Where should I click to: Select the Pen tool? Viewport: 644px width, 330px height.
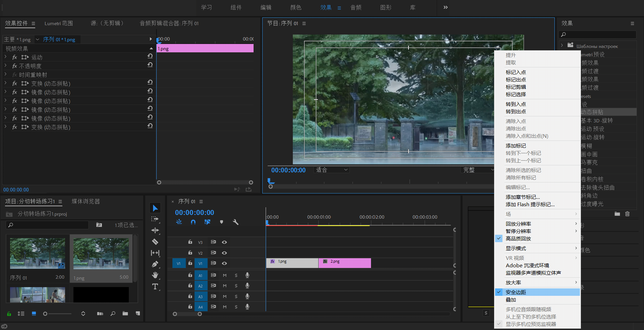coord(155,264)
